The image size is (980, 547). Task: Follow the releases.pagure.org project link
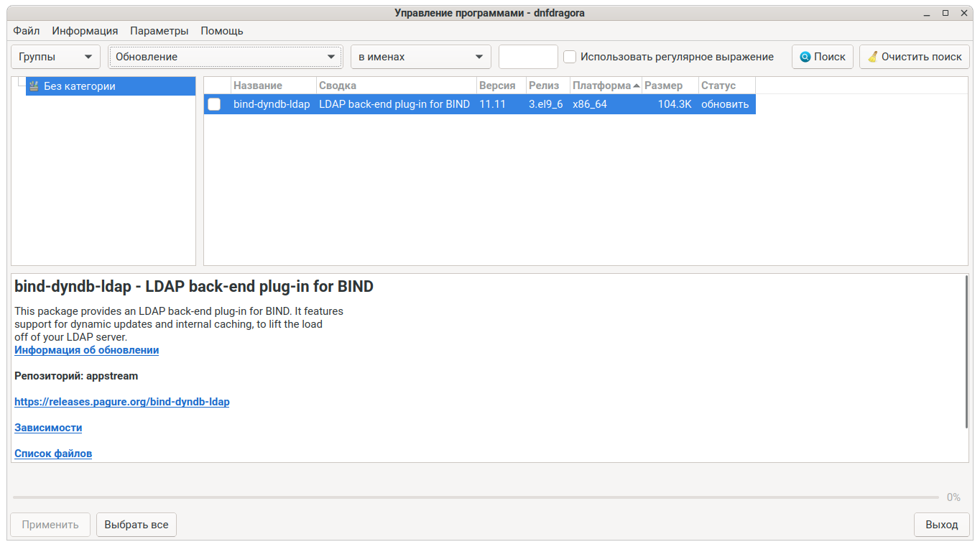[122, 402]
